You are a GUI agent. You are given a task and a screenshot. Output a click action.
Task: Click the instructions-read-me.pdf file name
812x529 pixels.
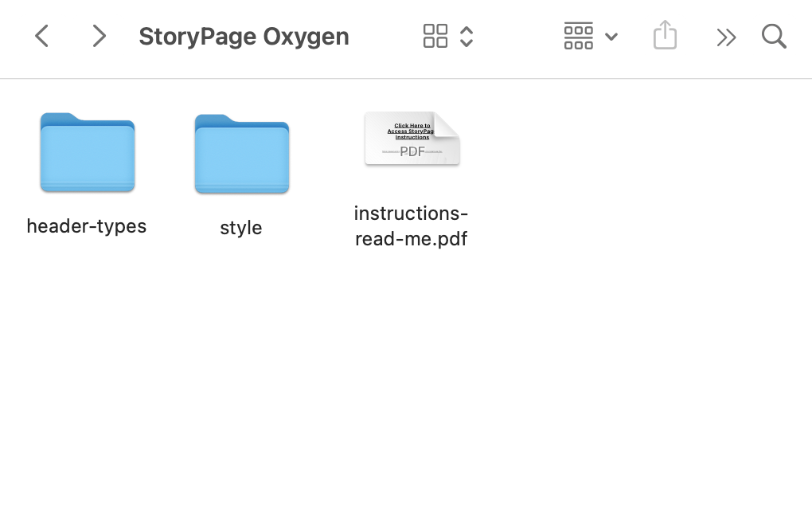coord(412,226)
